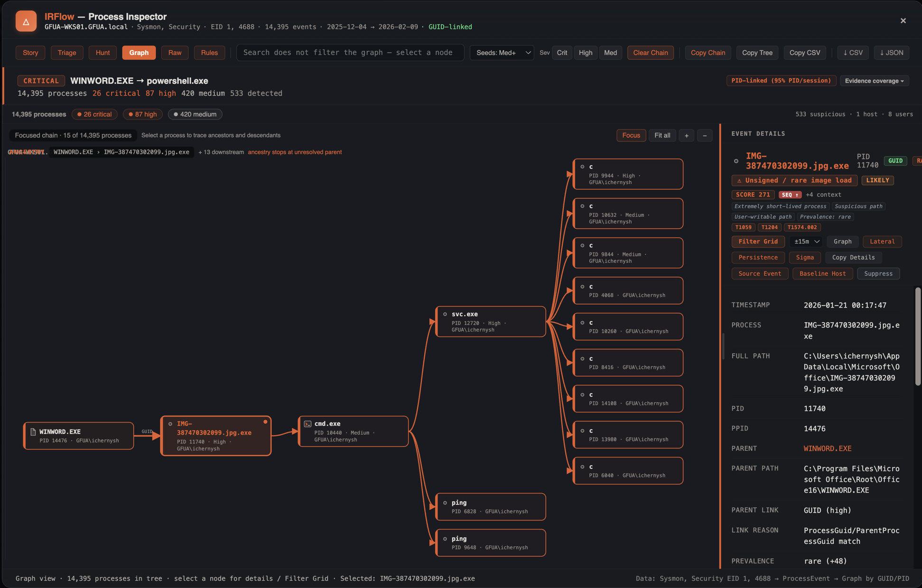Viewport: 922px width, 588px height.
Task: Click the Copy Chain button
Action: [708, 53]
